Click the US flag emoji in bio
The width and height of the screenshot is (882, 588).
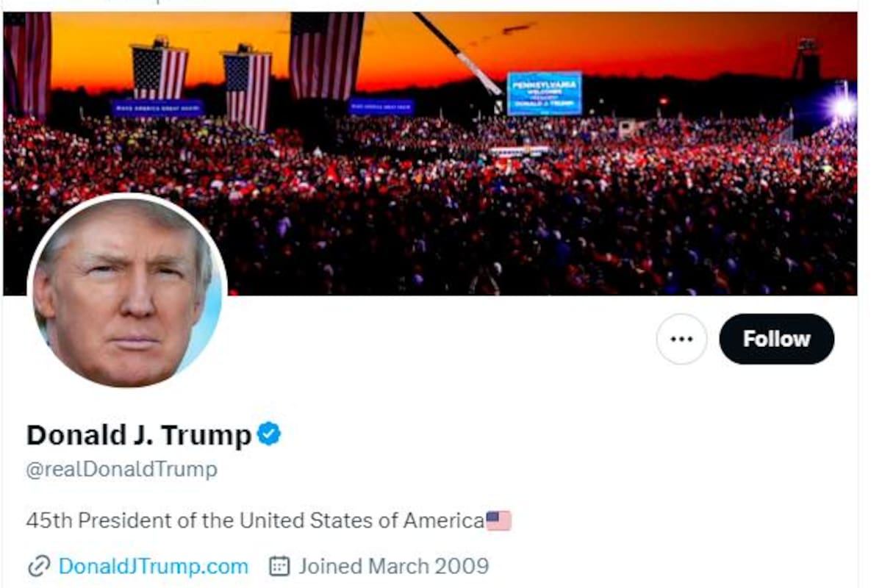coord(498,521)
